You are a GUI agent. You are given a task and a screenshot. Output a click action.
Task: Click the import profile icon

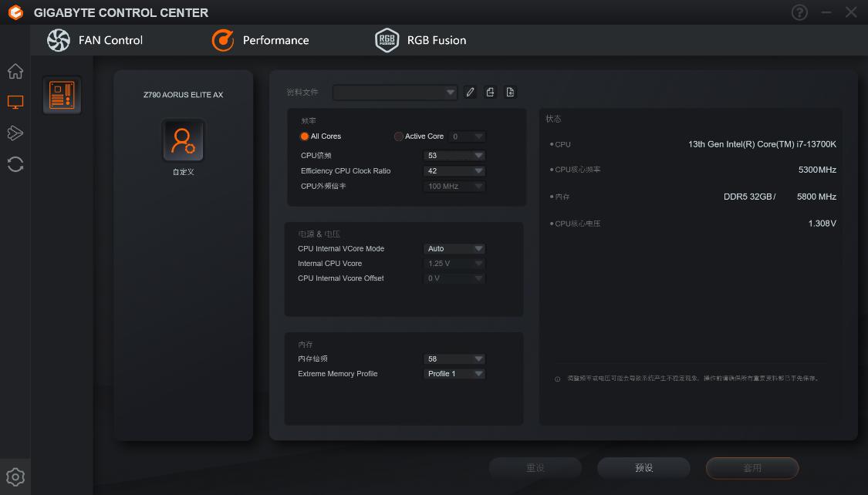click(510, 92)
